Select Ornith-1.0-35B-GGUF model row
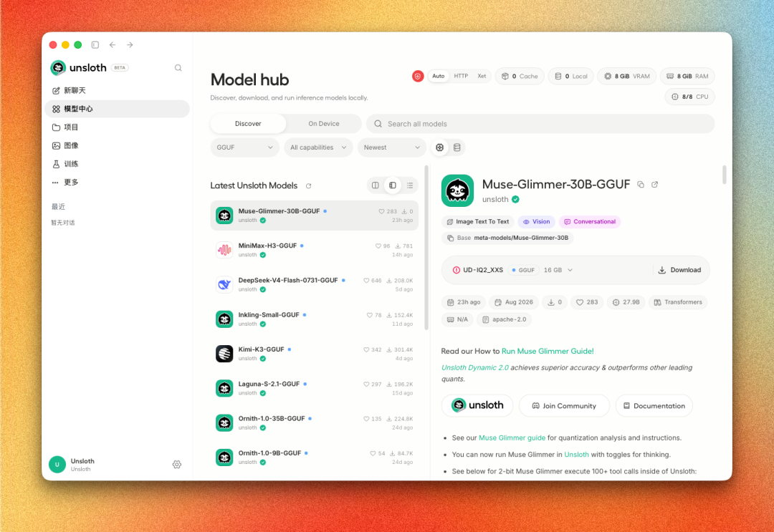 point(315,422)
